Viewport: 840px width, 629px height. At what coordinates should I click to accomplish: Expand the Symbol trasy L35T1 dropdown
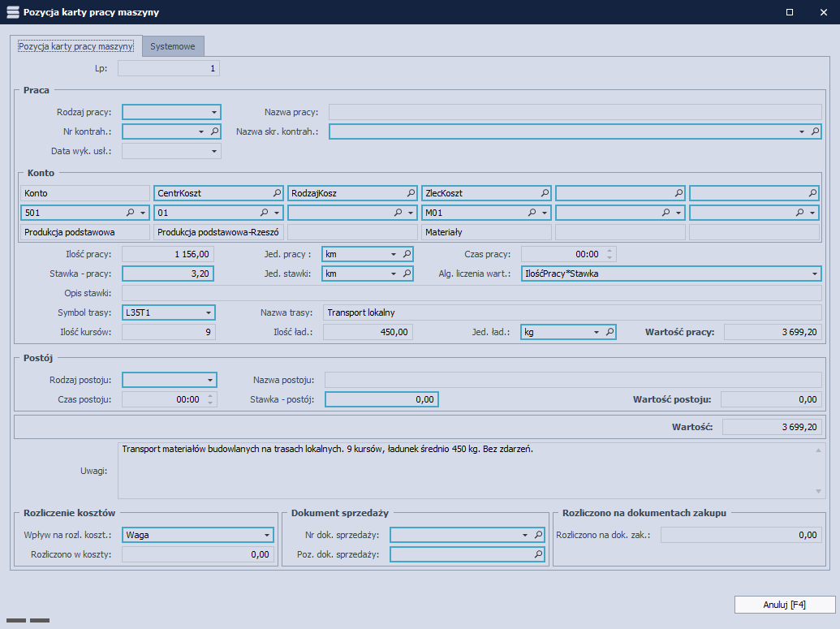[209, 312]
